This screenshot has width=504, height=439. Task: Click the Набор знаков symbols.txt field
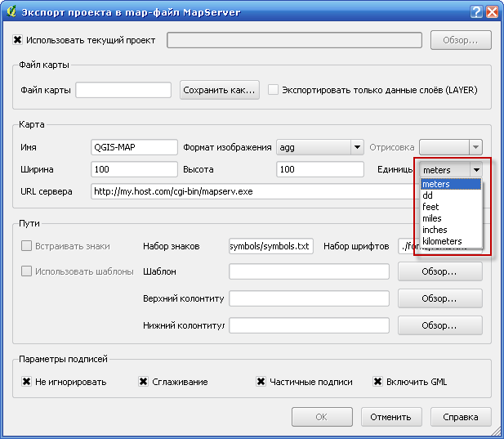271,246
